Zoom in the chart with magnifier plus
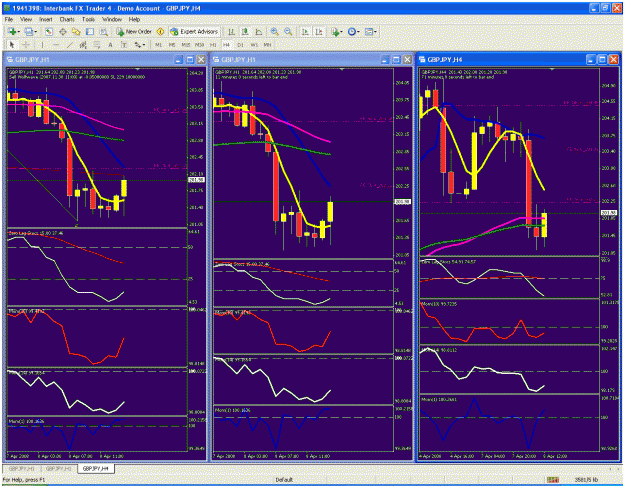The height and width of the screenshot is (486, 625). coord(275,31)
